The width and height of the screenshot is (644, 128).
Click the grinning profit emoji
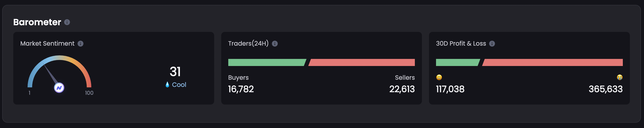(x=439, y=77)
